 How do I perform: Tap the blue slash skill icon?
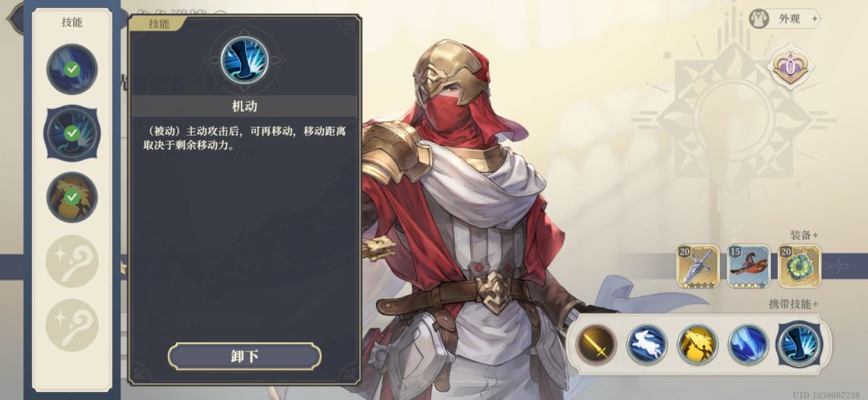[748, 345]
